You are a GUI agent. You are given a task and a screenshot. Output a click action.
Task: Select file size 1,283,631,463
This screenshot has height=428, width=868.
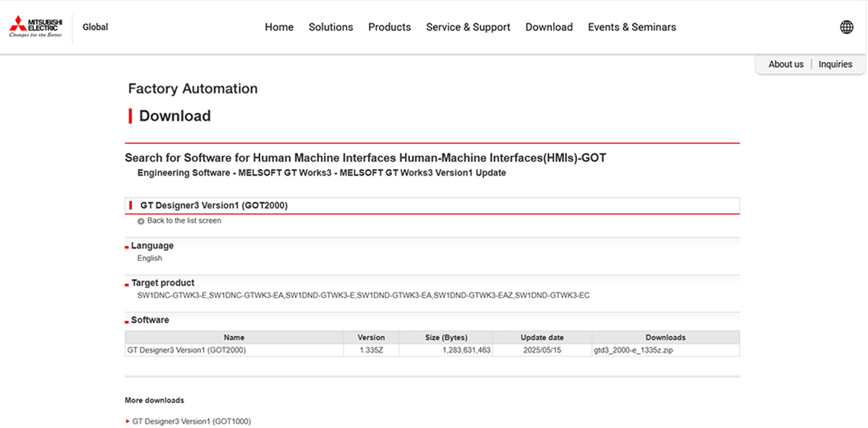pyautogui.click(x=467, y=350)
